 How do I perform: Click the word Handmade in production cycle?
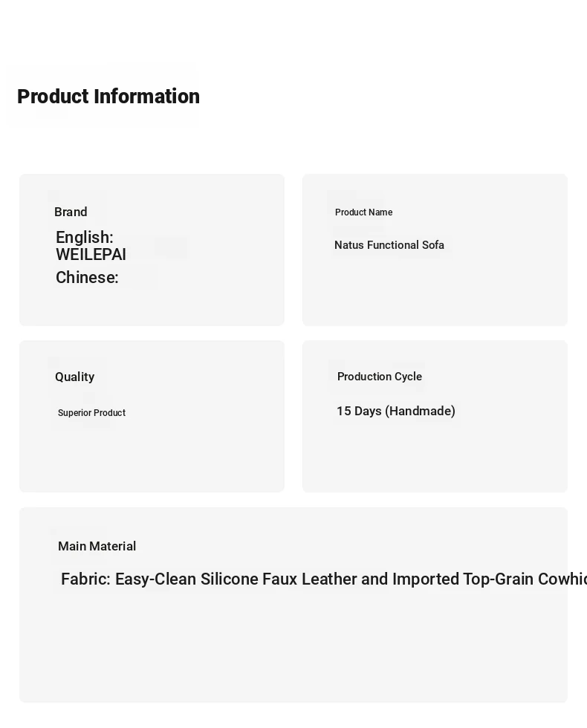click(421, 411)
